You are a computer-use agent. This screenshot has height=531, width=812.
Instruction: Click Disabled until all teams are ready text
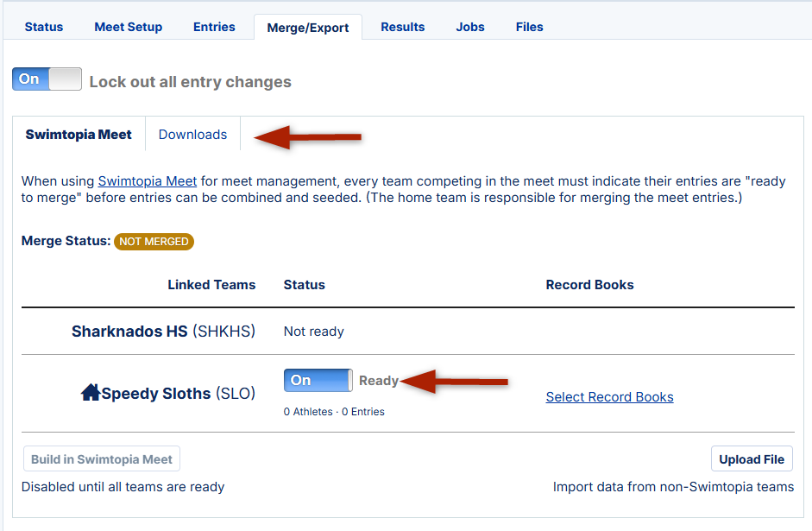coord(123,487)
